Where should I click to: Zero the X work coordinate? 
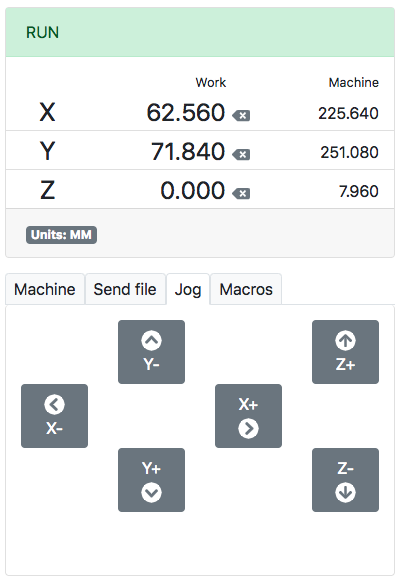click(x=241, y=116)
